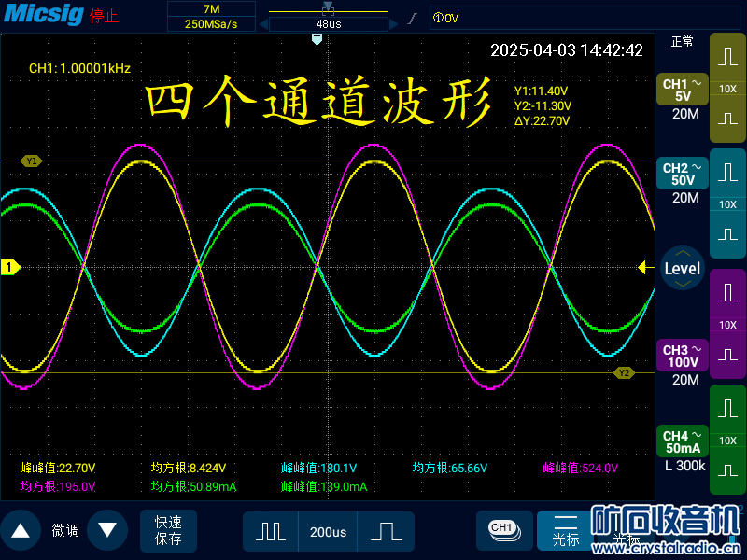The image size is (747, 560).
Task: Toggle the CH2 50V channel button
Action: click(683, 174)
